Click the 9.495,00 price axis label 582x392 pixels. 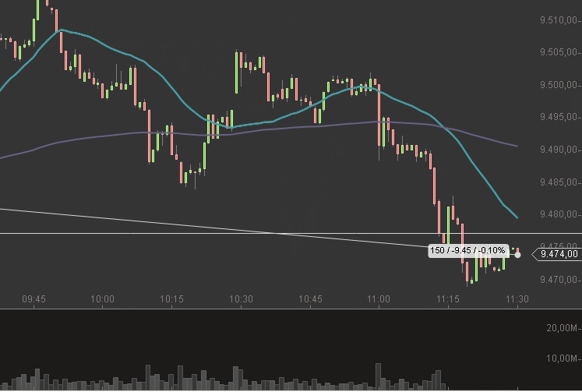(x=559, y=118)
